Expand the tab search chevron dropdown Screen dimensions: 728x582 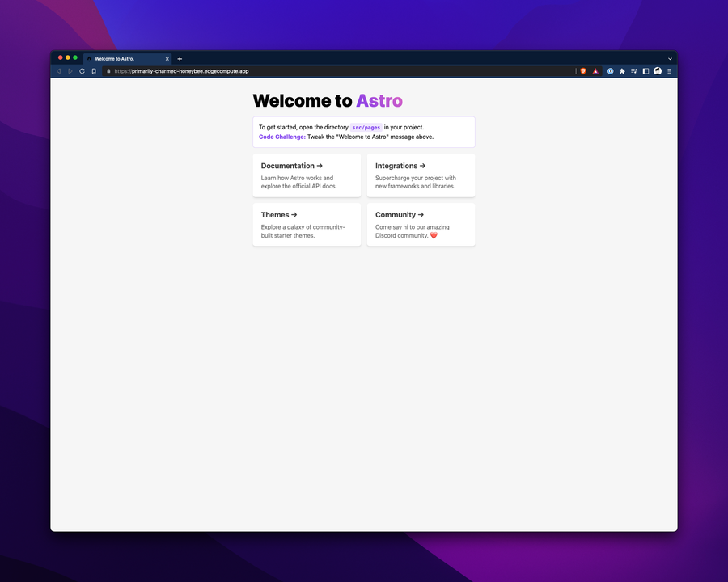point(670,59)
